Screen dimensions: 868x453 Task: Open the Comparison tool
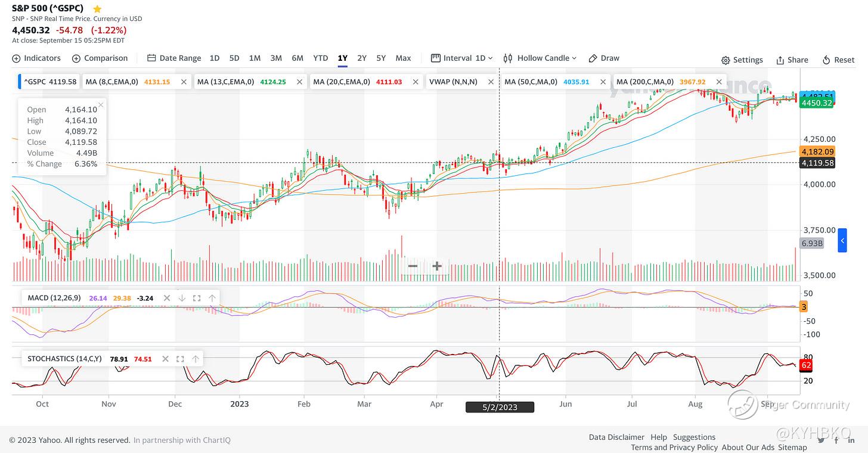tap(100, 58)
